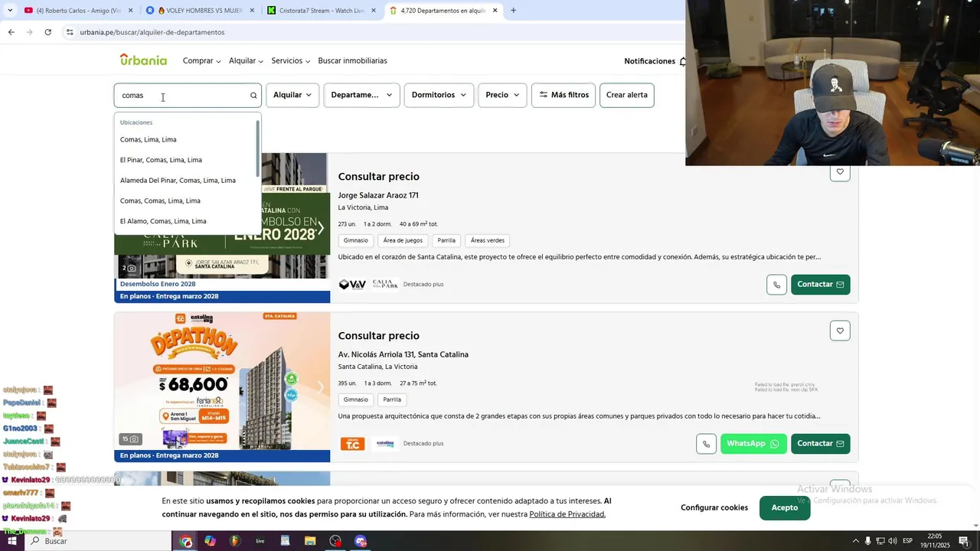Open the Política de Privacidad link
This screenshot has width=980, height=551.
(567, 514)
